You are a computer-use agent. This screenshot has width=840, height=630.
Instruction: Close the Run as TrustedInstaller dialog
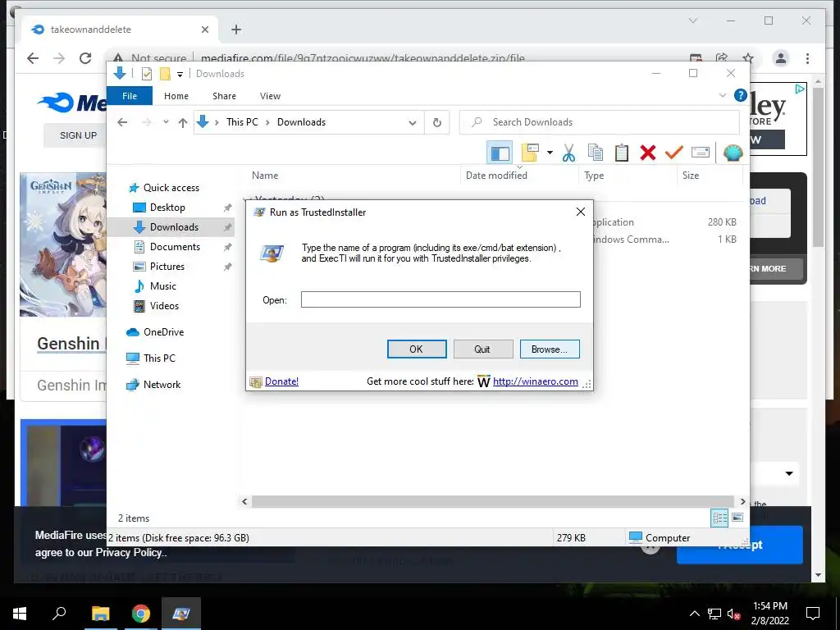580,212
